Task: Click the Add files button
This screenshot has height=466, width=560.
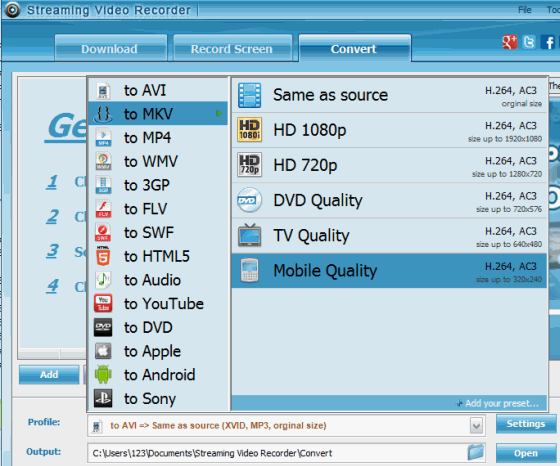Action: click(x=49, y=375)
